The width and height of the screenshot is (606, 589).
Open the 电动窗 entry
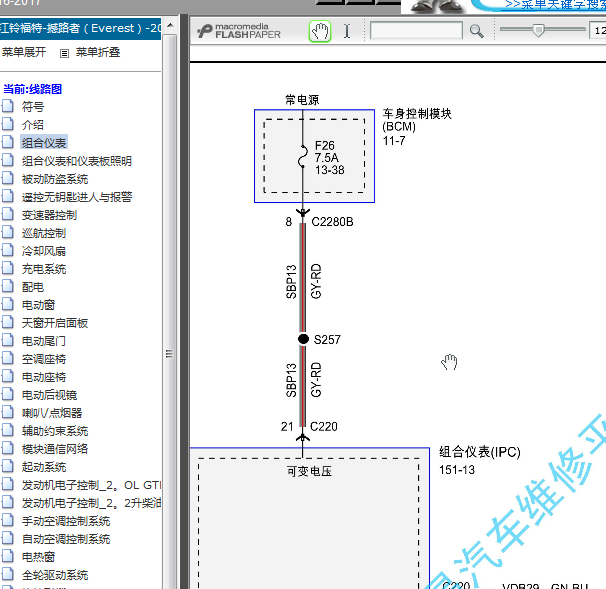pos(38,305)
